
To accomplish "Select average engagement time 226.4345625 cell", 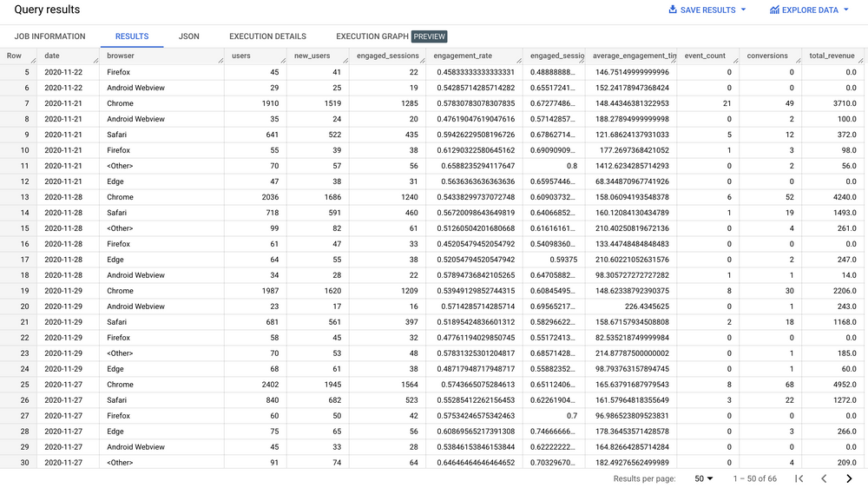I will (647, 307).
